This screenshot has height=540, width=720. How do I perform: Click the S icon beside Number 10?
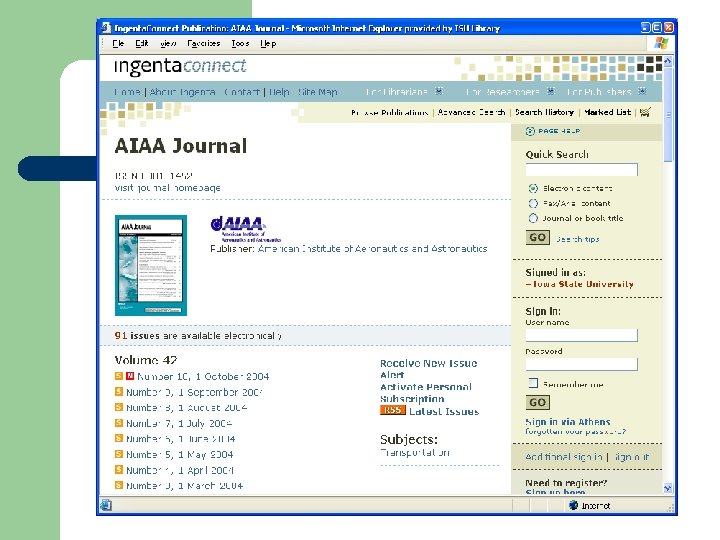[x=119, y=376]
